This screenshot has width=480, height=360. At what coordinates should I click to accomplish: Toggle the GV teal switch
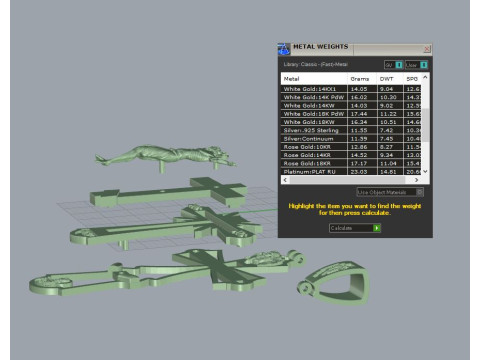(399, 65)
